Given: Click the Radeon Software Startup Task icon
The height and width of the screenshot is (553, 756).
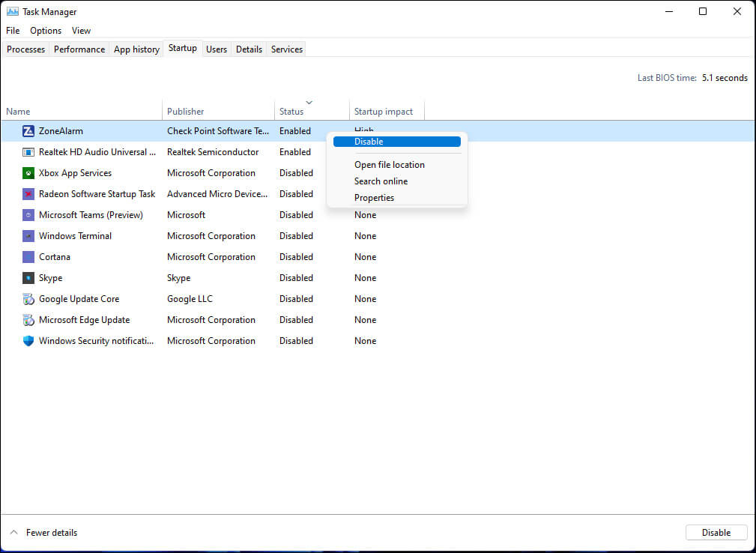Looking at the screenshot, I should point(28,194).
